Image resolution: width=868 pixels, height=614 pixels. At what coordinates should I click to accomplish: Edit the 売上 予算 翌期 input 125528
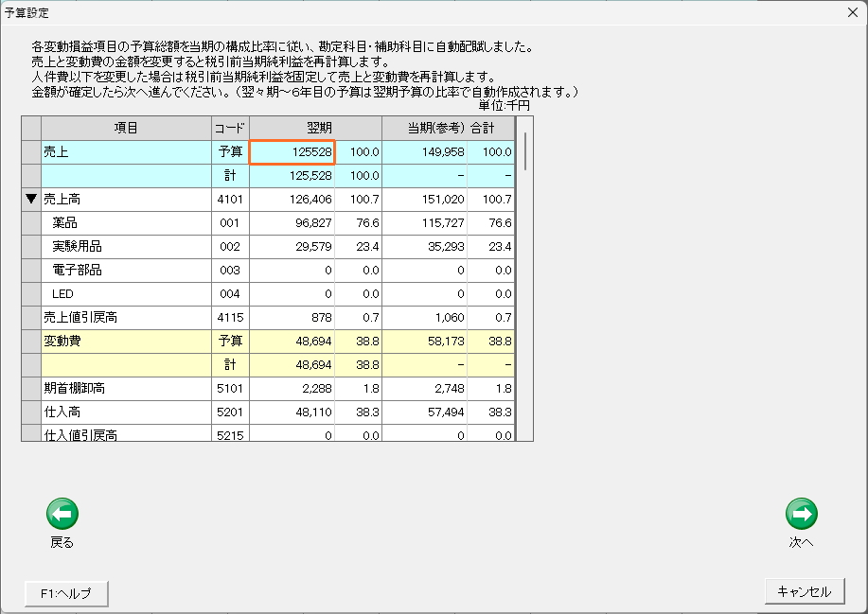pyautogui.click(x=292, y=152)
